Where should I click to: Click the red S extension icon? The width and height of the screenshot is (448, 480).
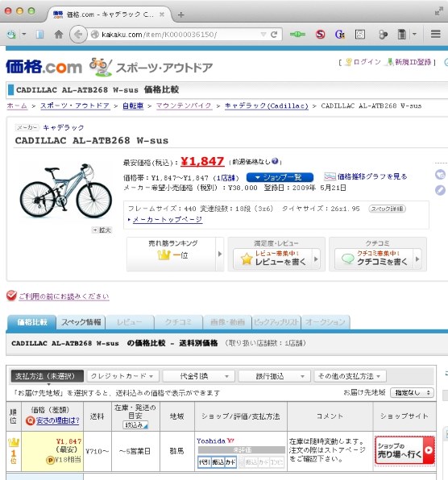321,35
